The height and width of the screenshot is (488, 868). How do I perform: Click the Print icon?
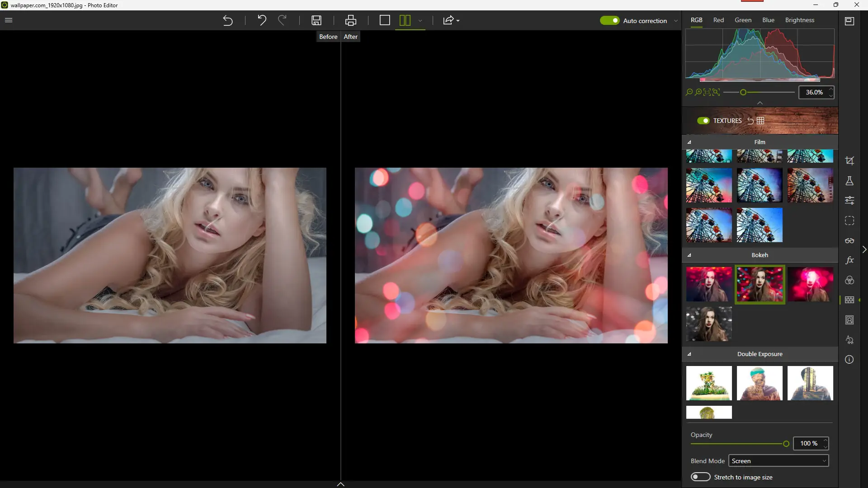click(x=351, y=20)
